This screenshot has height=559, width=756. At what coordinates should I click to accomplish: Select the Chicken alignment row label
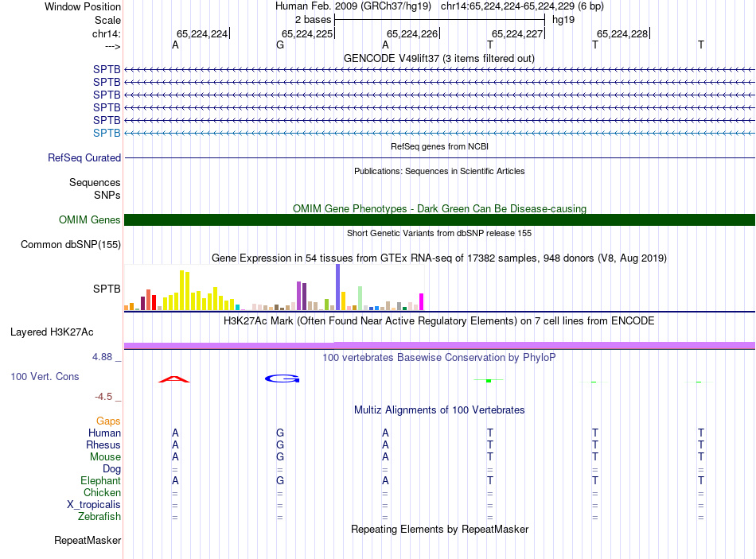click(x=102, y=492)
